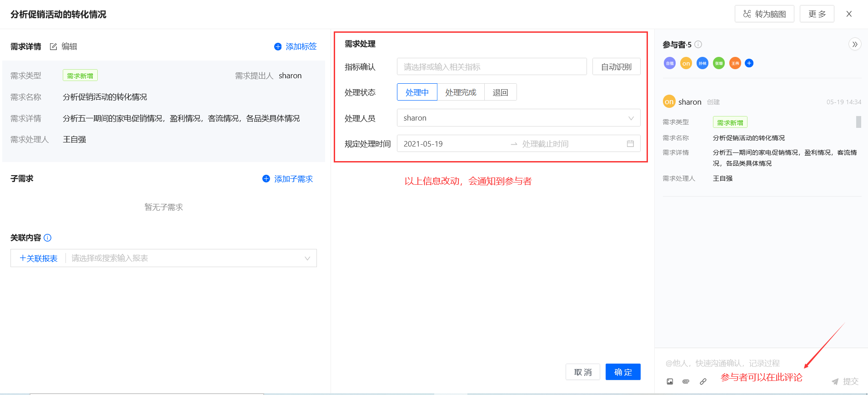Viewport: 868px width, 395px height.
Task: Open the calendar icon in 规定处理时间
Action: coord(630,144)
